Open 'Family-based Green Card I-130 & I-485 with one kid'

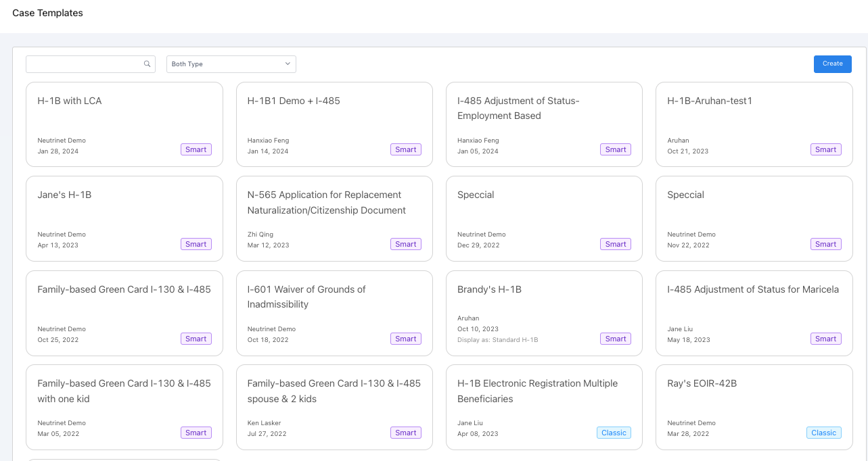point(124,406)
